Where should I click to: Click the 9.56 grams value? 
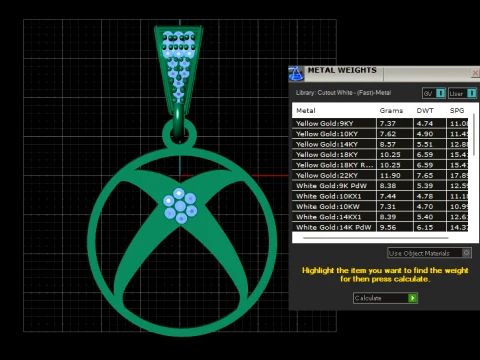tap(388, 227)
